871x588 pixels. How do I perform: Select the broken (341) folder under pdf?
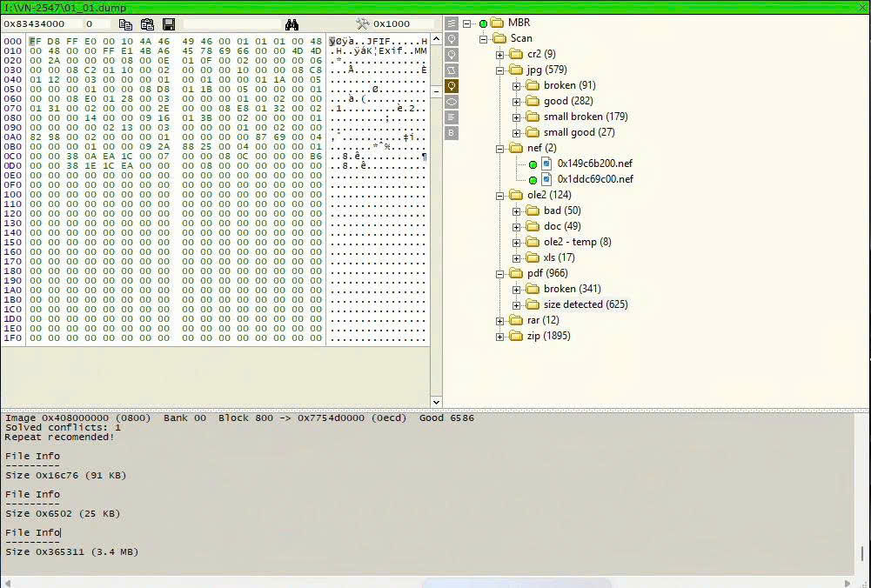[573, 289]
